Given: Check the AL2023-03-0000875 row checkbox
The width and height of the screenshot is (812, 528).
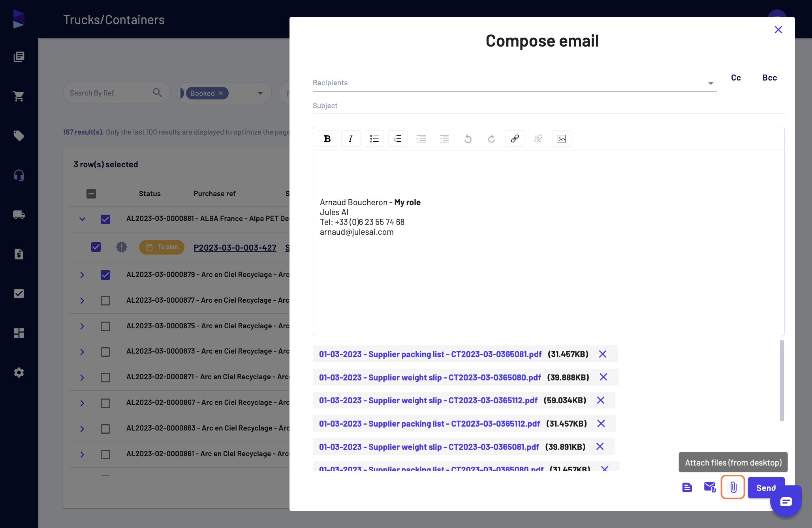Looking at the screenshot, I should (105, 326).
